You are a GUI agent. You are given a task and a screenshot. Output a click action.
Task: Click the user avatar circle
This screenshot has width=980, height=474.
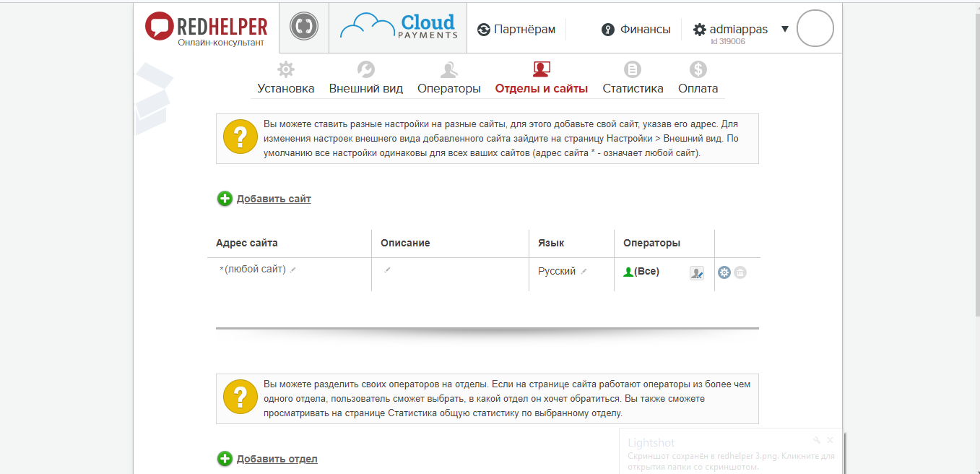coord(815,29)
